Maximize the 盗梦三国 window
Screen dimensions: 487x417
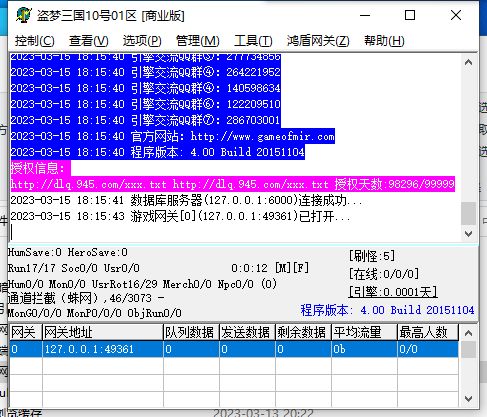(410, 15)
